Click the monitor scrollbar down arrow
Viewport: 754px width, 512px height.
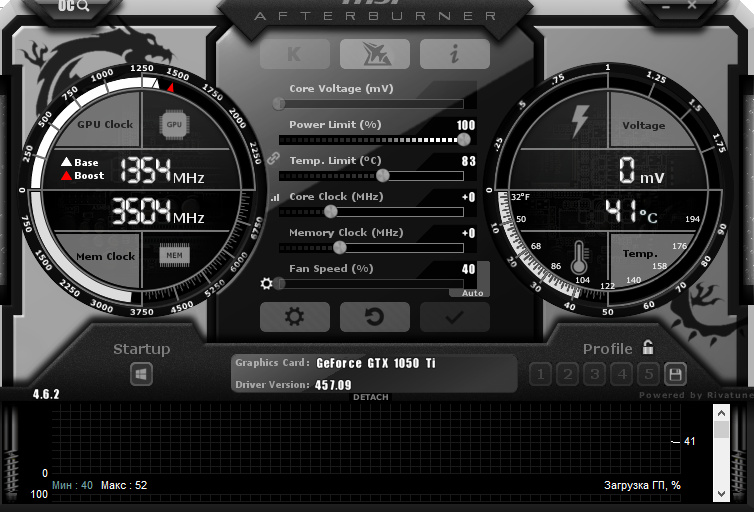click(x=721, y=493)
